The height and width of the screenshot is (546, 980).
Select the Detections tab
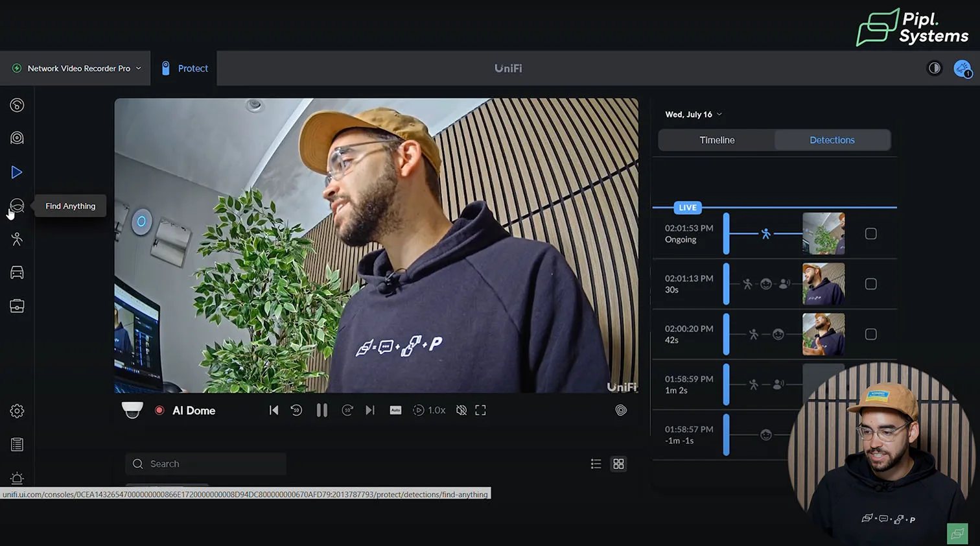point(832,140)
